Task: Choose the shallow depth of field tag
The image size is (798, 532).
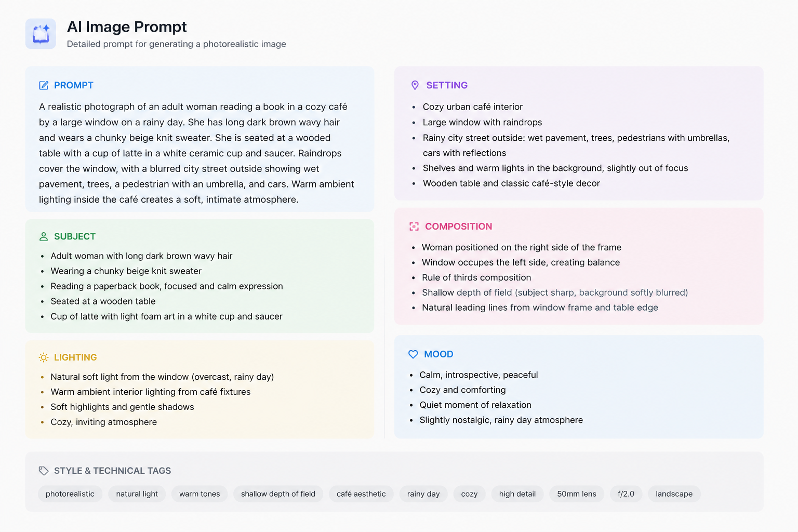Action: click(x=278, y=494)
